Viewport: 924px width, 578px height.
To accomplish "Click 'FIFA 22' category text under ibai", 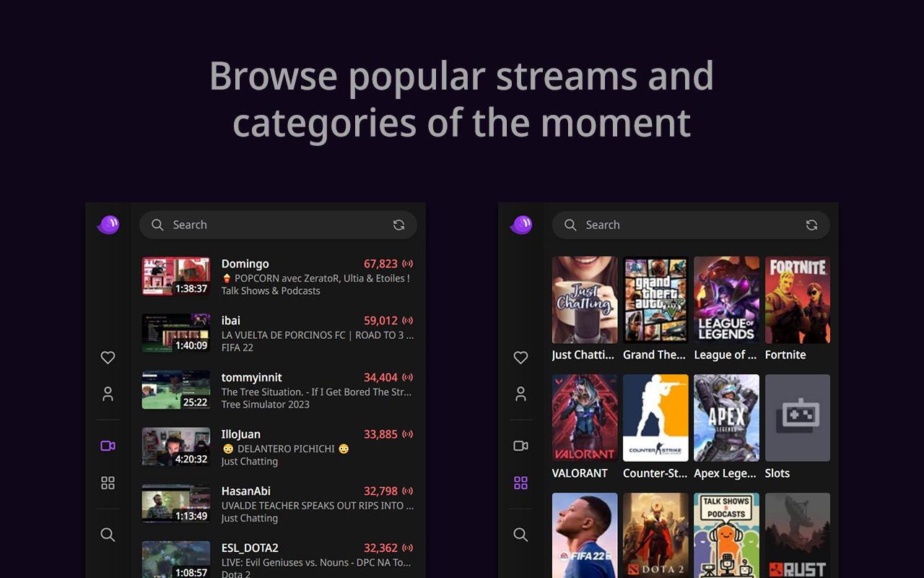I will click(x=237, y=348).
